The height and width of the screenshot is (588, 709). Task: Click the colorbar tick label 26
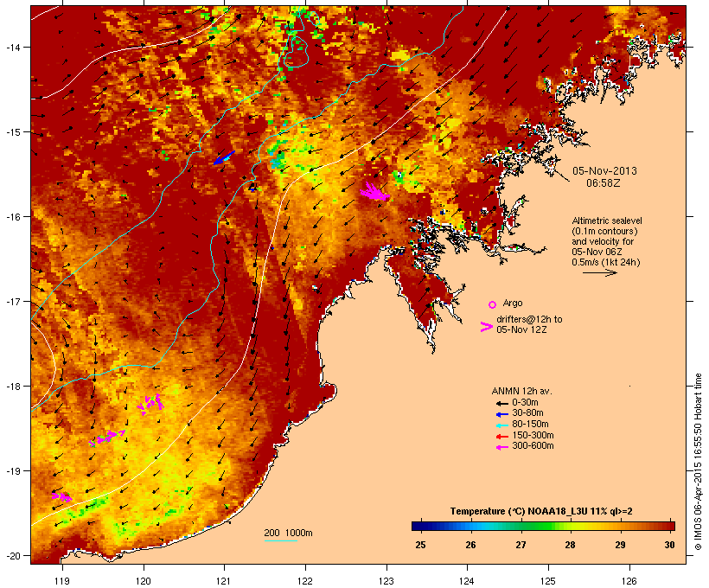470,545
